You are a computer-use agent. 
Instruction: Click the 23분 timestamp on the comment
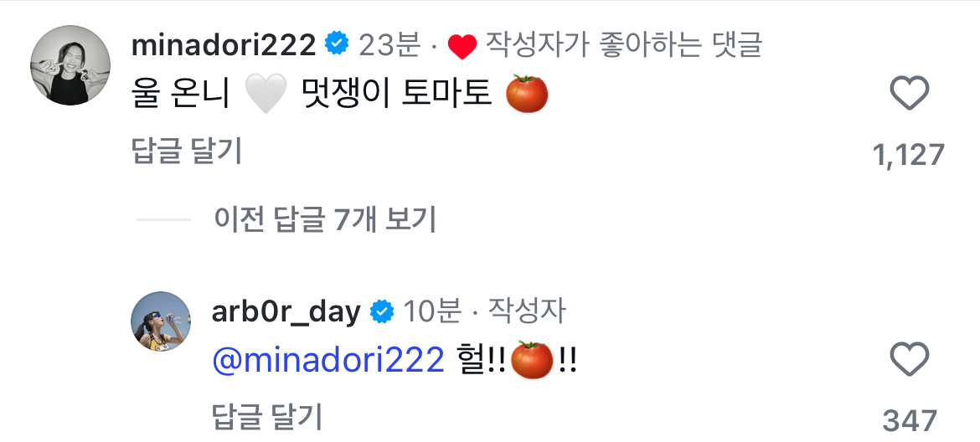[389, 45]
